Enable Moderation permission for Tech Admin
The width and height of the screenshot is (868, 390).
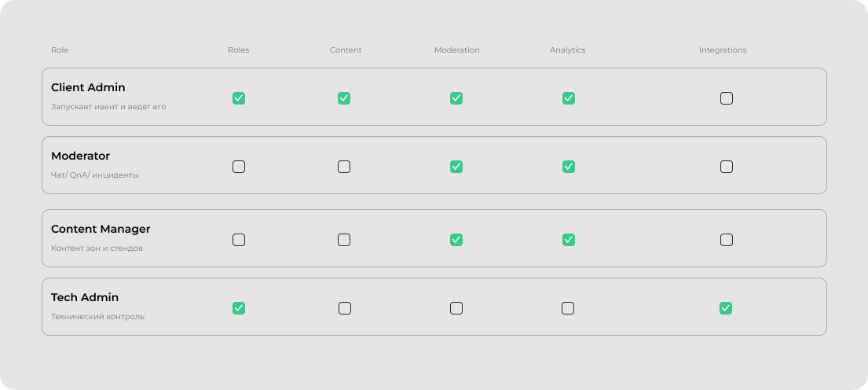coord(456,308)
